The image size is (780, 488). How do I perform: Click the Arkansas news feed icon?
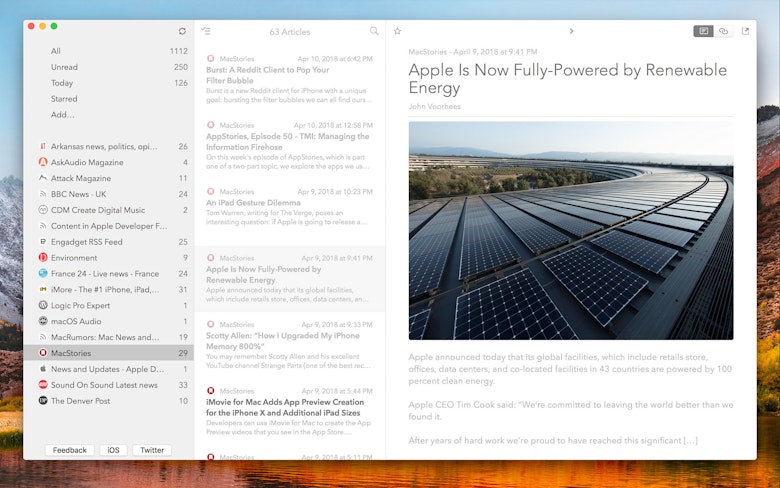coord(43,146)
